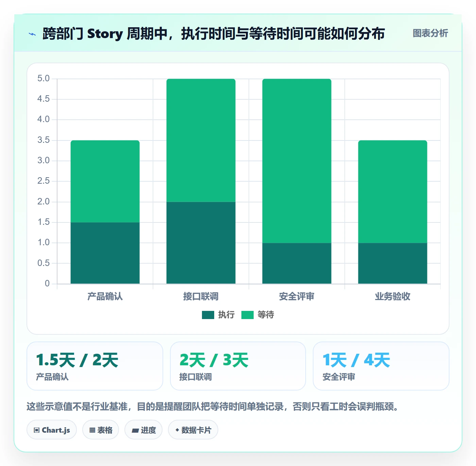
Task: Click the note beginning 这些示意值不是行业基准
Action: (213, 406)
